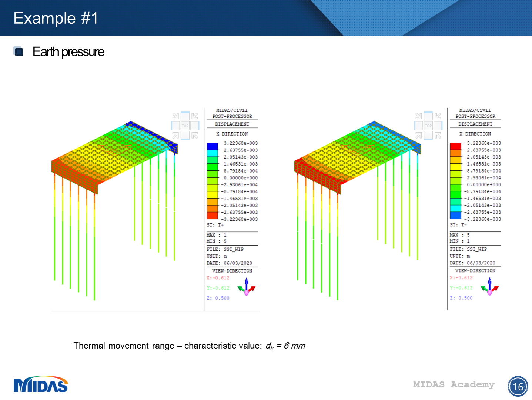Viewport: 532px width, 400px height.
Task: Click upper-left corner arrow of right view cube
Action: pos(419,116)
